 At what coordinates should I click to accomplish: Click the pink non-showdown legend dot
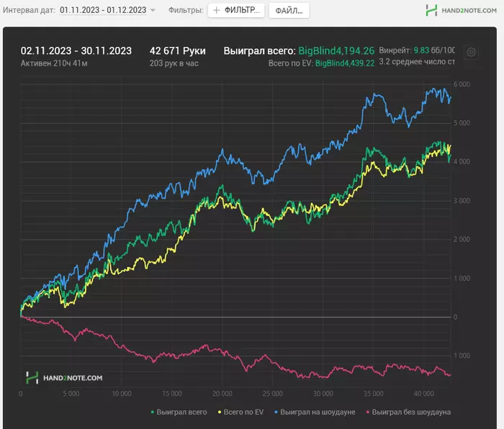coord(368,412)
